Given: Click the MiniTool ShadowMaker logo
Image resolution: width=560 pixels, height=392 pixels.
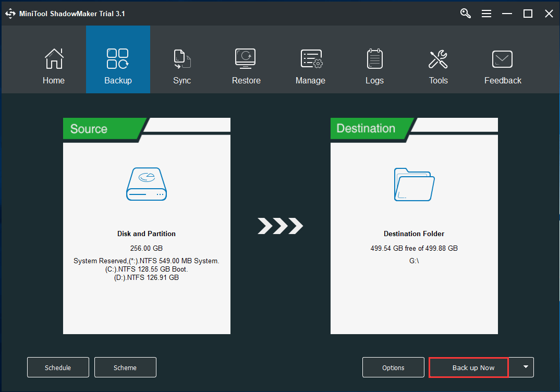Looking at the screenshot, I should [10, 13].
